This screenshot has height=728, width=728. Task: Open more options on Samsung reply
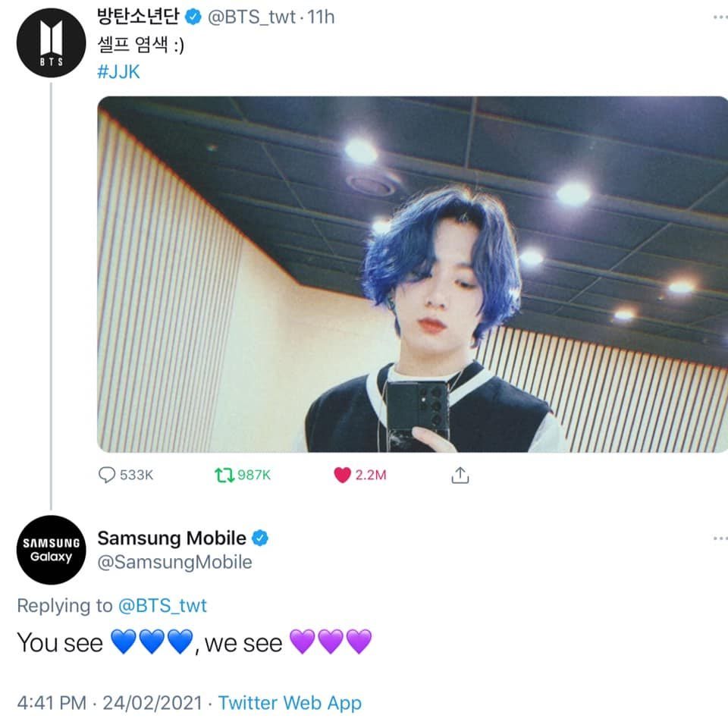(x=720, y=538)
